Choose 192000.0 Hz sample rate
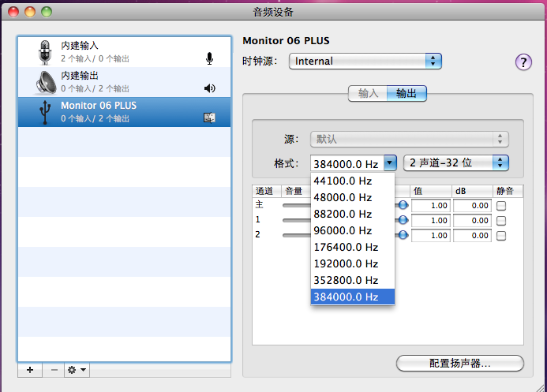 coord(353,263)
